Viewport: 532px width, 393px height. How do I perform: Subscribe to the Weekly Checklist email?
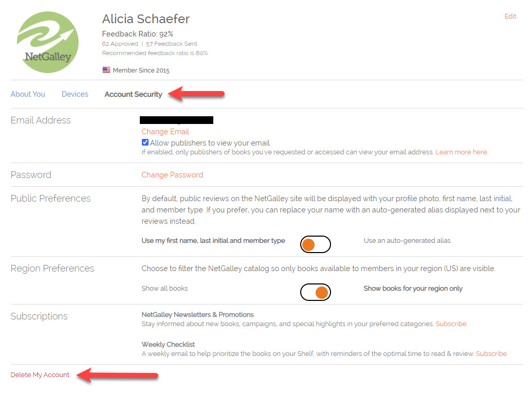tap(491, 354)
